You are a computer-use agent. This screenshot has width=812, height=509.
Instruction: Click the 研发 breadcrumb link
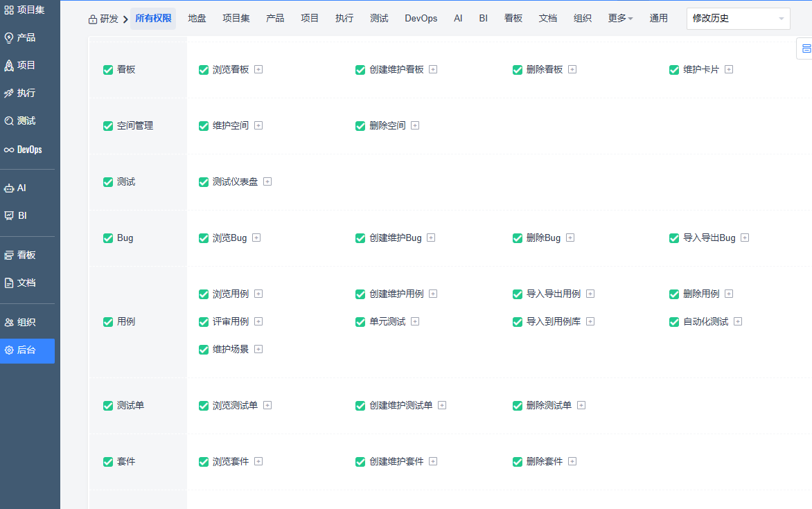[109, 19]
